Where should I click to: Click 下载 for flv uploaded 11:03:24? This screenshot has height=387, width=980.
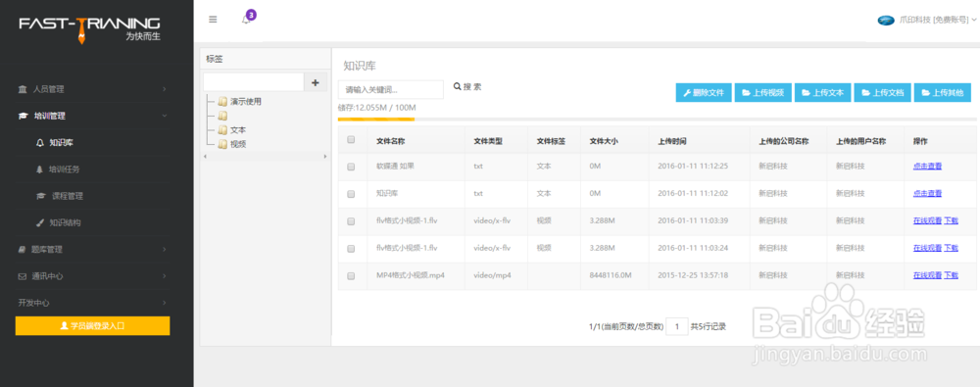952,248
